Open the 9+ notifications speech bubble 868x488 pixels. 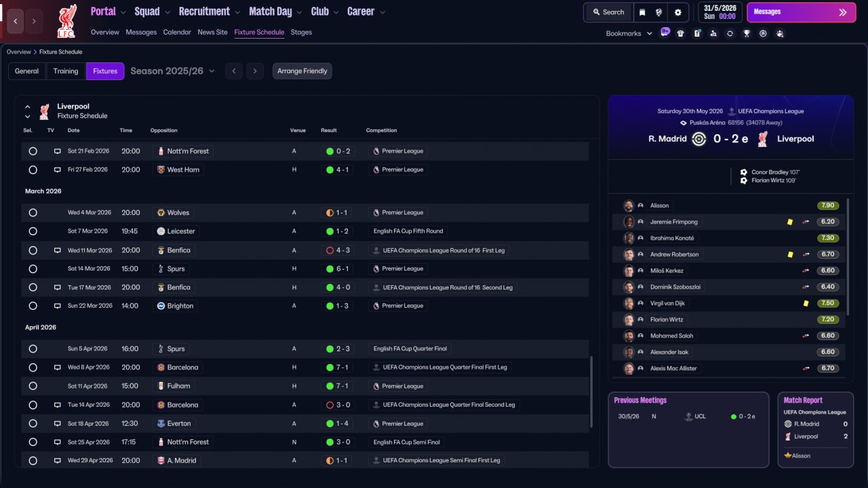coord(665,32)
